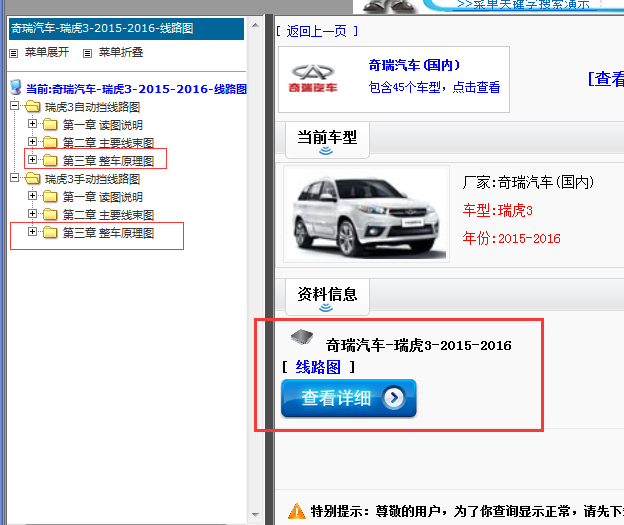Click the 菜单关键字搜索演示 link at top
The width and height of the screenshot is (624, 525).
point(524,5)
